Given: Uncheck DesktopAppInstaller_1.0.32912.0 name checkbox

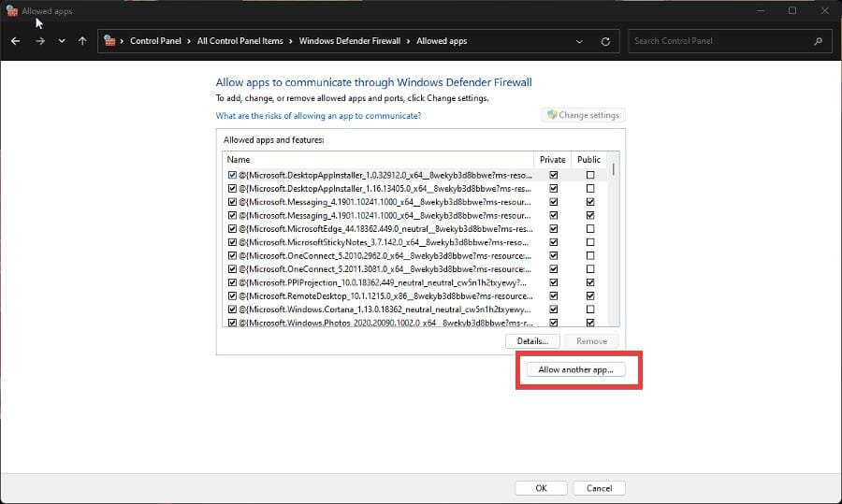Looking at the screenshot, I should coord(232,175).
